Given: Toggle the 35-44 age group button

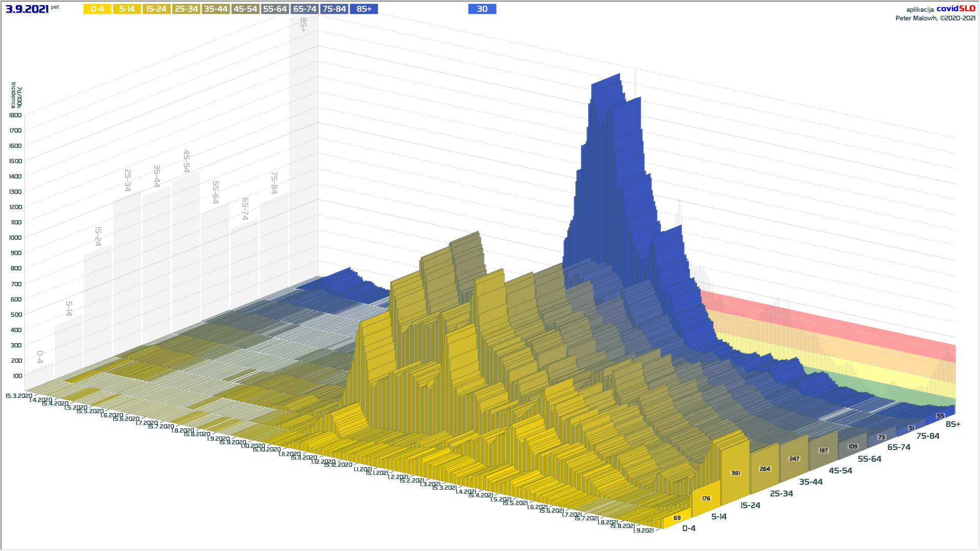Looking at the screenshot, I should pos(215,9).
